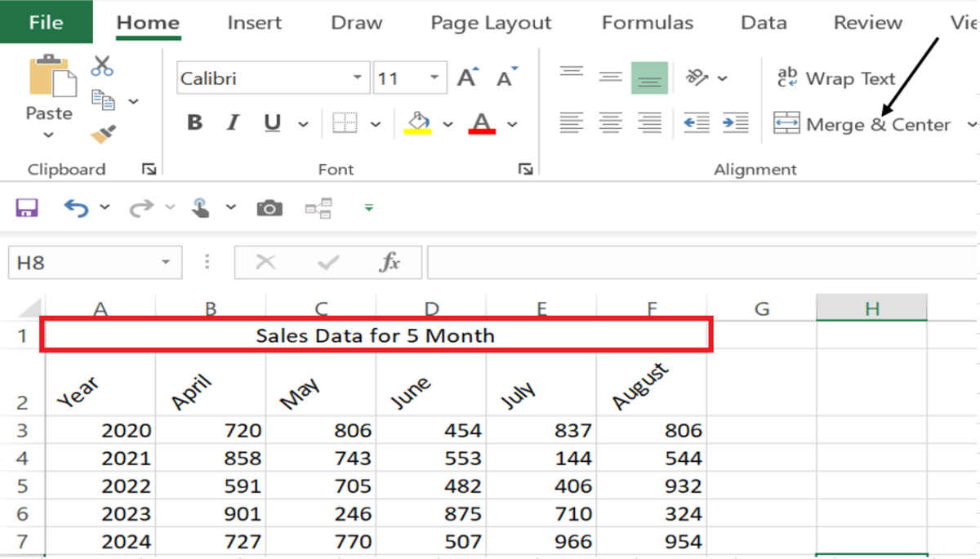This screenshot has height=559, width=980.
Task: Select the merged Sales Data title cell
Action: pyautogui.click(x=376, y=335)
